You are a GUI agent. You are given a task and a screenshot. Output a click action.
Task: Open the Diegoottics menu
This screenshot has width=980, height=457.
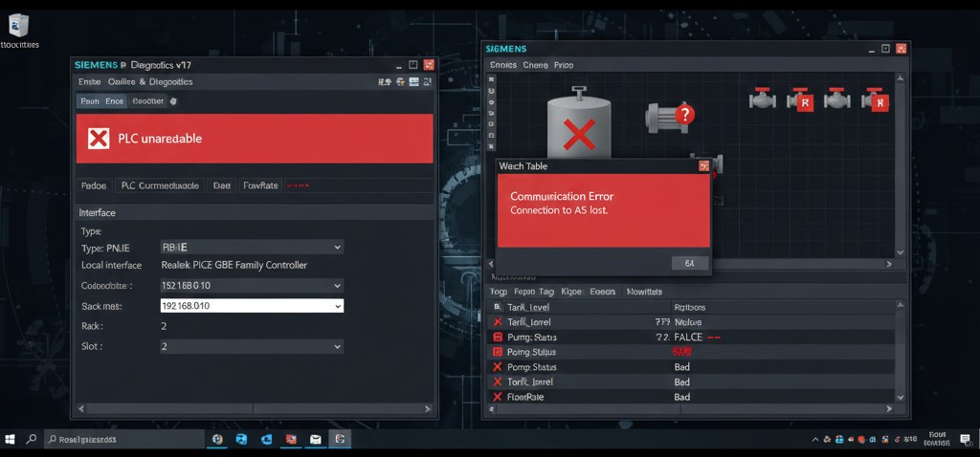tap(170, 82)
